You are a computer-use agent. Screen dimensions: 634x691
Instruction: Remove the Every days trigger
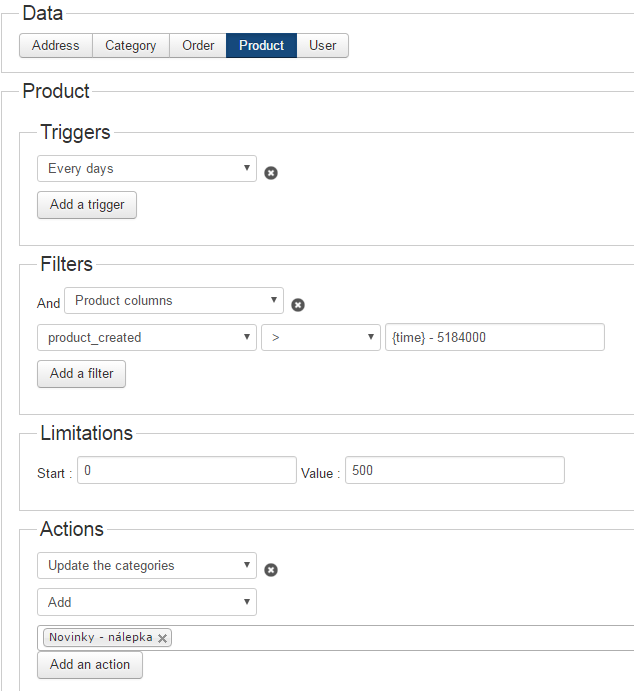[x=271, y=173]
